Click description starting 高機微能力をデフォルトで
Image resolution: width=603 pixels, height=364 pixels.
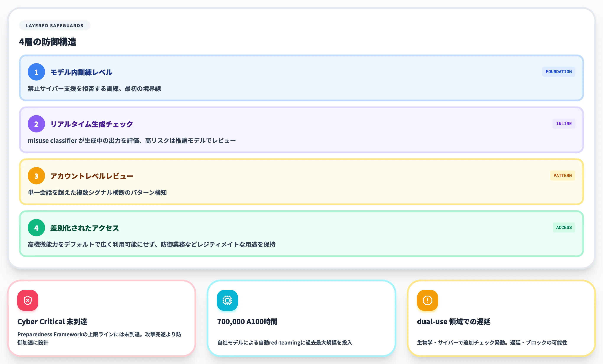click(151, 245)
